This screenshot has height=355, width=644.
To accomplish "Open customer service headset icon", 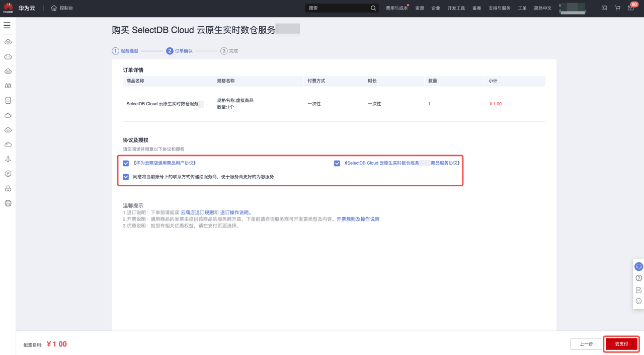I will [638, 266].
